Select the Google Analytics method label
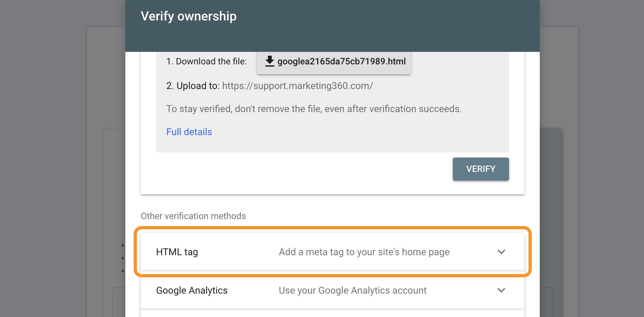644x317 pixels. pos(192,290)
